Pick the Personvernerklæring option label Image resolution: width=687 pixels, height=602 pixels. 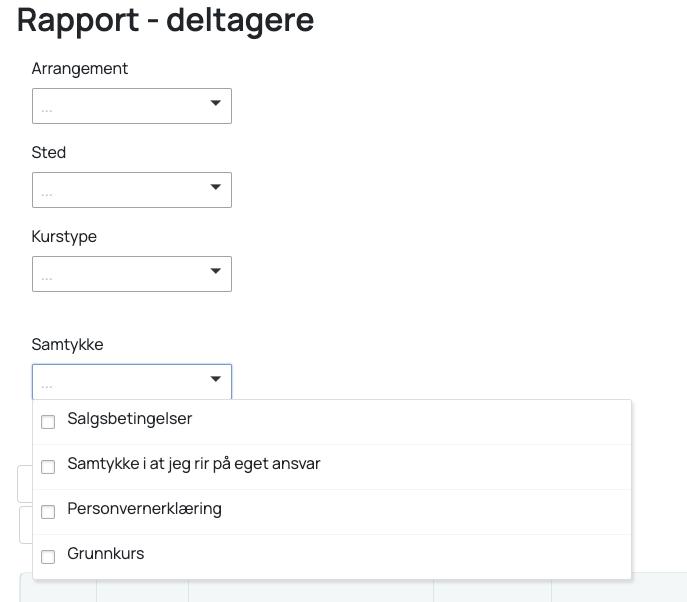144,509
